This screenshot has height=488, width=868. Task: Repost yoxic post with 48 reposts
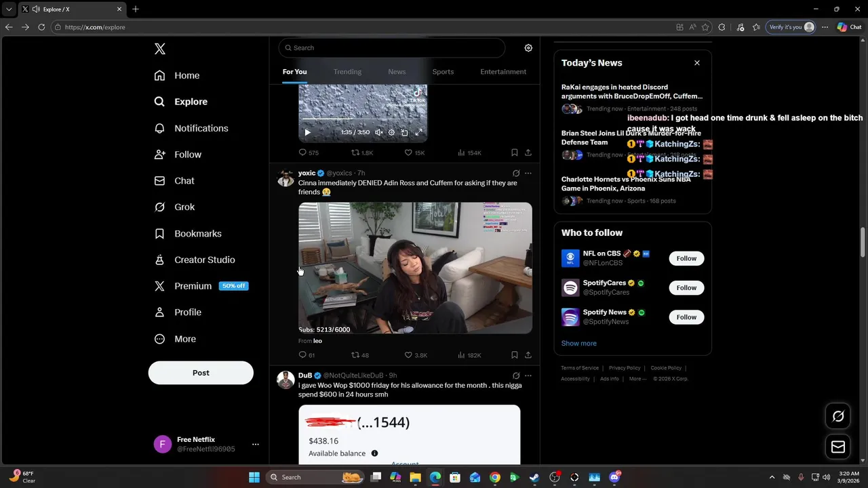[360, 355]
